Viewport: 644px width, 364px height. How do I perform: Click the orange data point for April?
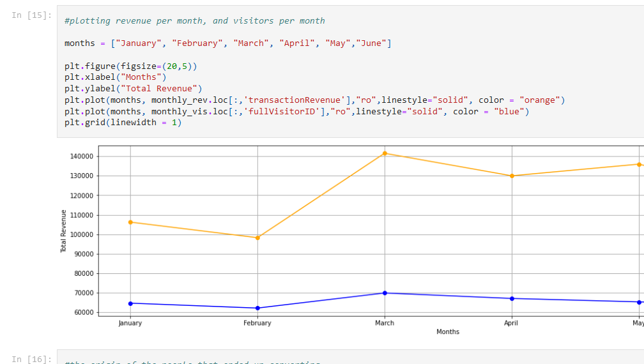coord(512,176)
